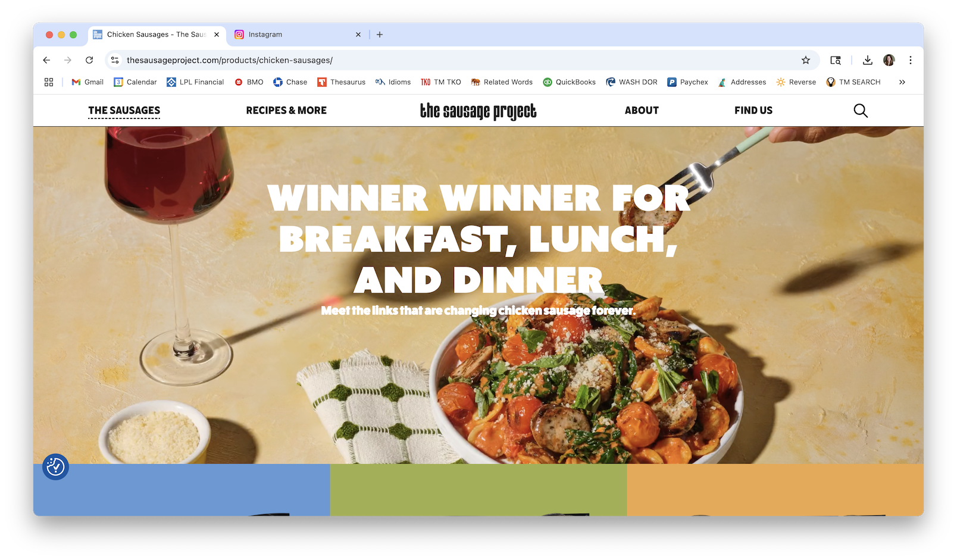Go to the Find Us page
The image size is (957, 560).
[753, 111]
